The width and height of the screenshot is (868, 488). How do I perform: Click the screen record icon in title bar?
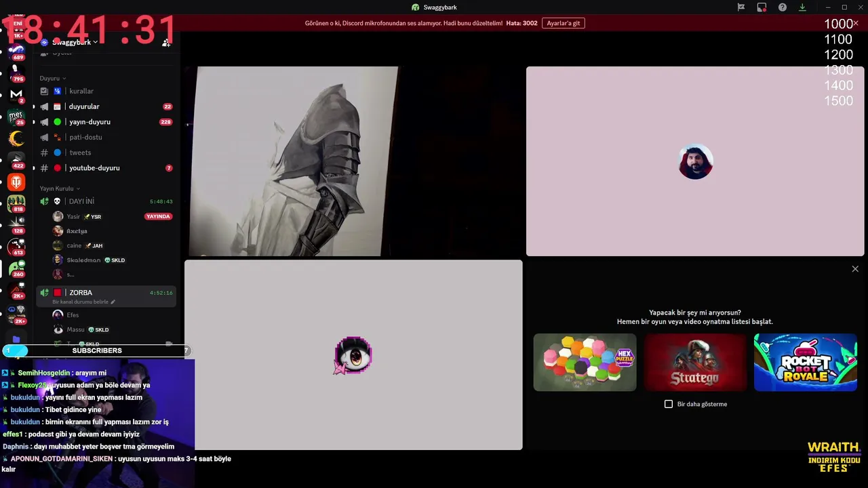(x=762, y=7)
